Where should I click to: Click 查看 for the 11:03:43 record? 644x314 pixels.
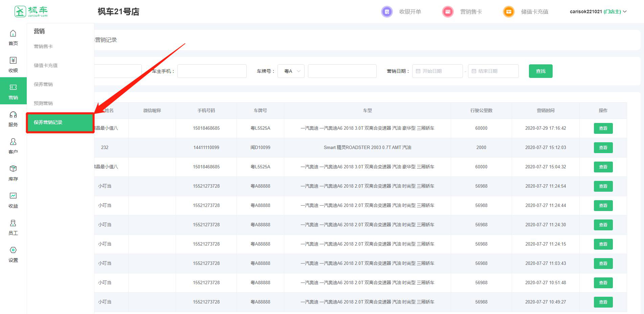(603, 264)
